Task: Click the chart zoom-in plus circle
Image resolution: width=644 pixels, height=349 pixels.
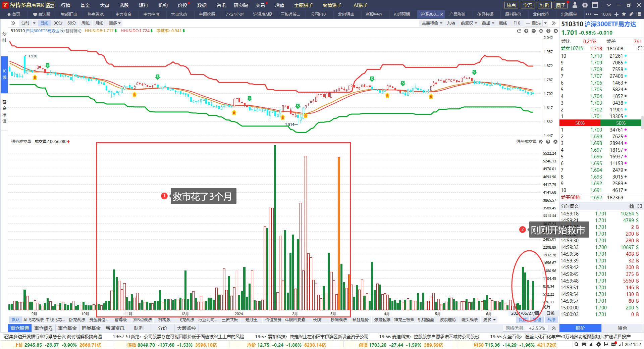Action: [x=526, y=31]
